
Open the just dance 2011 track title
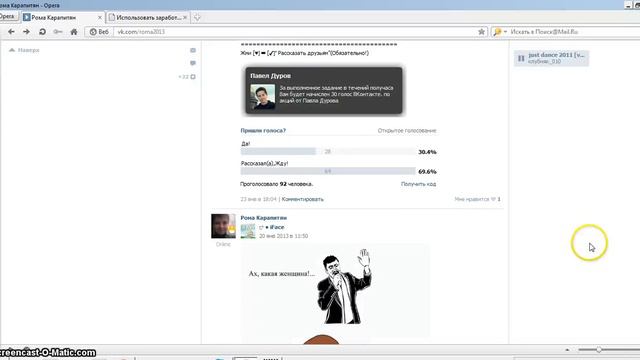556,55
